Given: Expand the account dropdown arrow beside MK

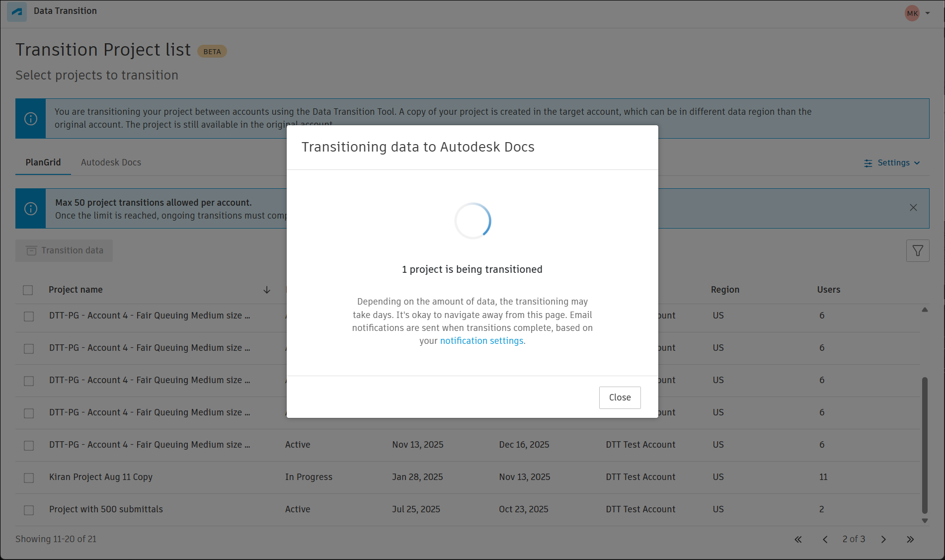Looking at the screenshot, I should 928,13.
